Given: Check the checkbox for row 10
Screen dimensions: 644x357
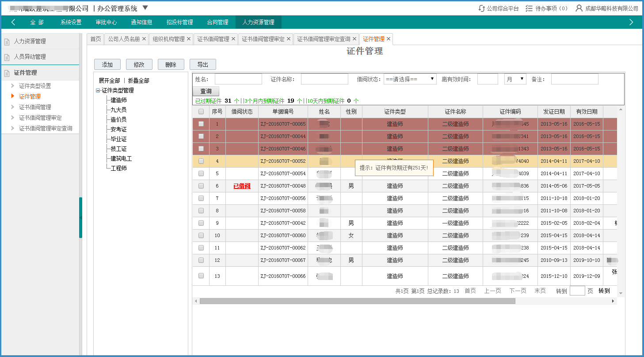Looking at the screenshot, I should (201, 235).
